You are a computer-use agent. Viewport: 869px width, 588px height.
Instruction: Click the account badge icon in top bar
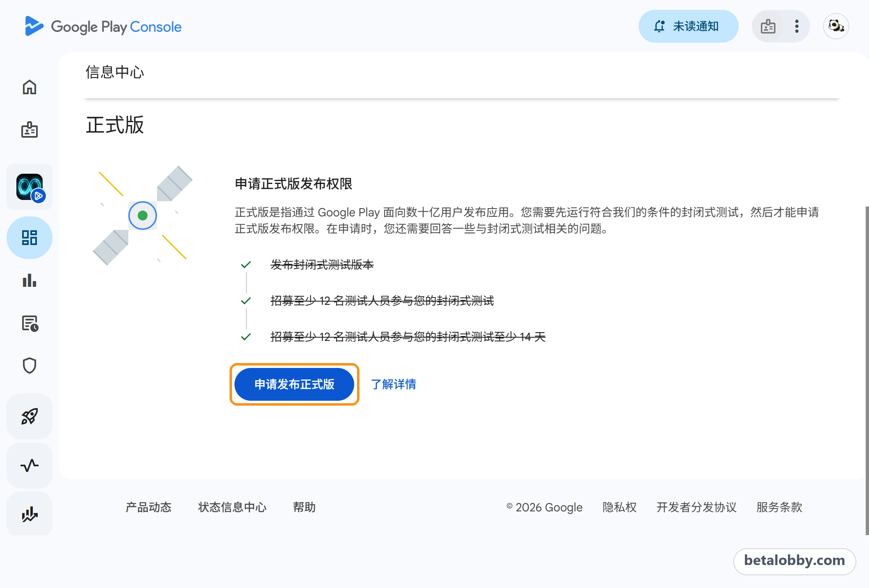[x=768, y=26]
